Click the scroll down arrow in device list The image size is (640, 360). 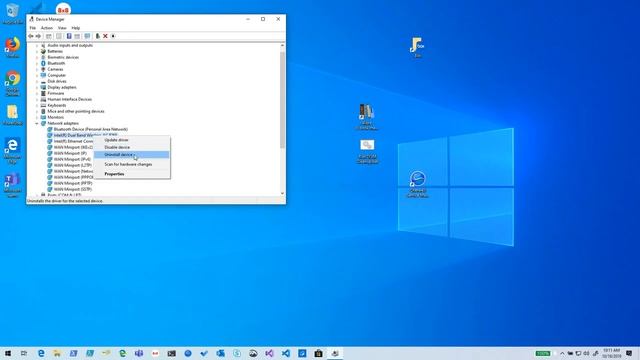pyautogui.click(x=282, y=193)
